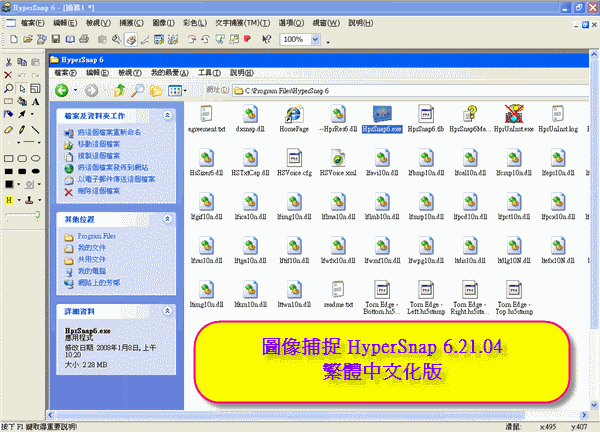This screenshot has height=433, width=600.
Task: Select the ellipse shape drawing tool
Action: pyautogui.click(x=35, y=157)
